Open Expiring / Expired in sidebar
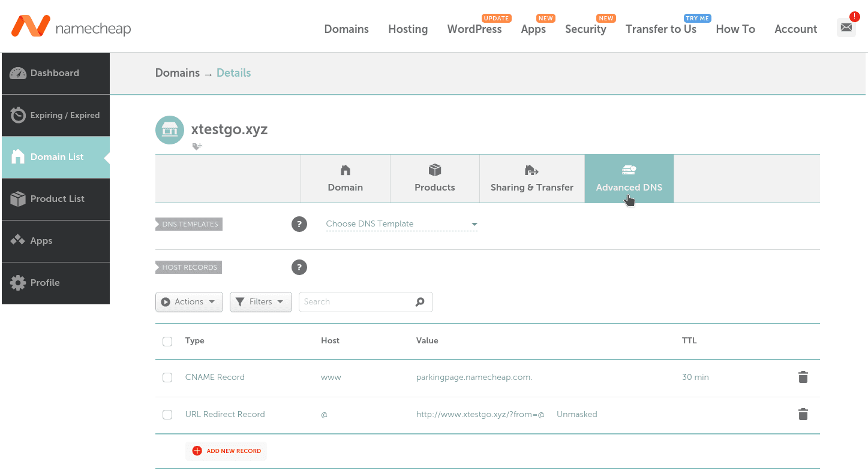Screen dimensions: 868x471 [x=56, y=115]
